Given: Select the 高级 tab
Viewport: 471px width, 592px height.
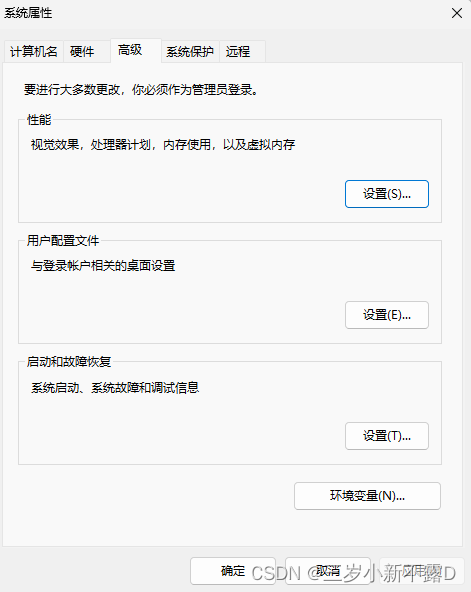Looking at the screenshot, I should pos(136,50).
